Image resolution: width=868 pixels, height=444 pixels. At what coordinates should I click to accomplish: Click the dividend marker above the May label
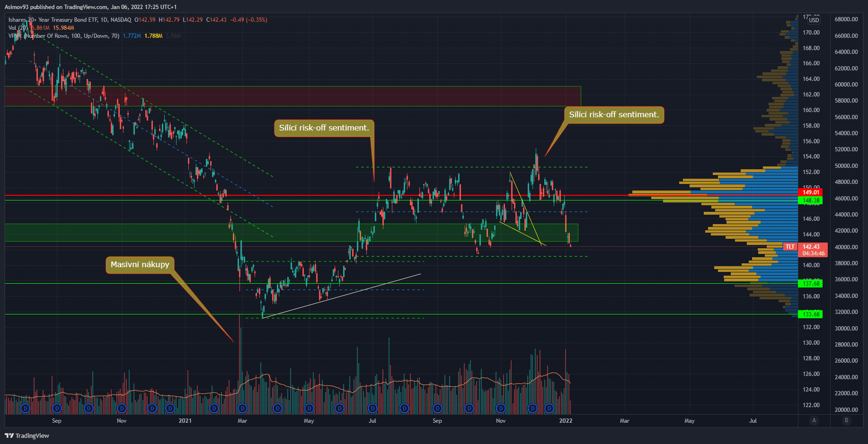pyautogui.click(x=309, y=408)
